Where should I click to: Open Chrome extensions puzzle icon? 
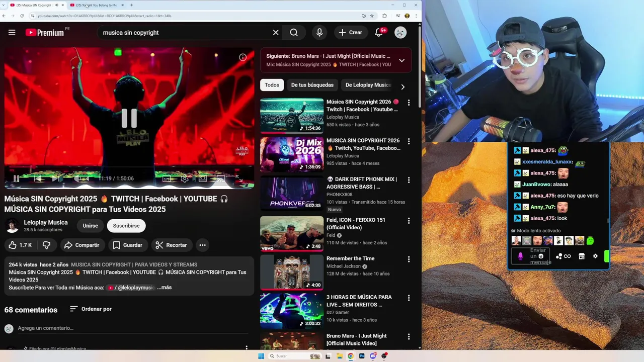coord(385,16)
